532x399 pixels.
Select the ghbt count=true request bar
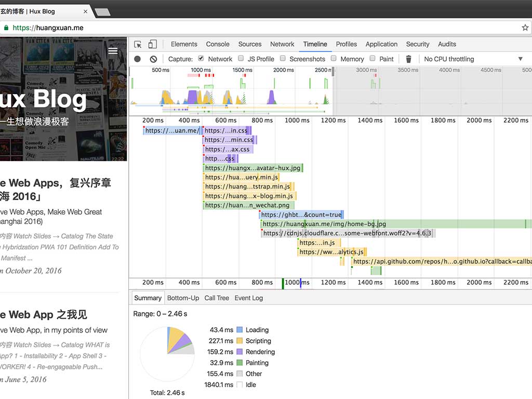301,215
